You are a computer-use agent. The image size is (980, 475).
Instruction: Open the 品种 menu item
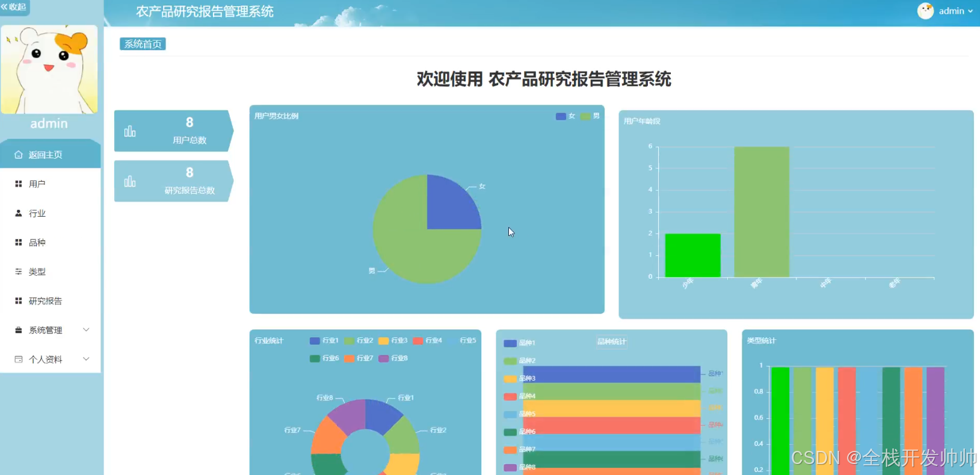coord(51,242)
